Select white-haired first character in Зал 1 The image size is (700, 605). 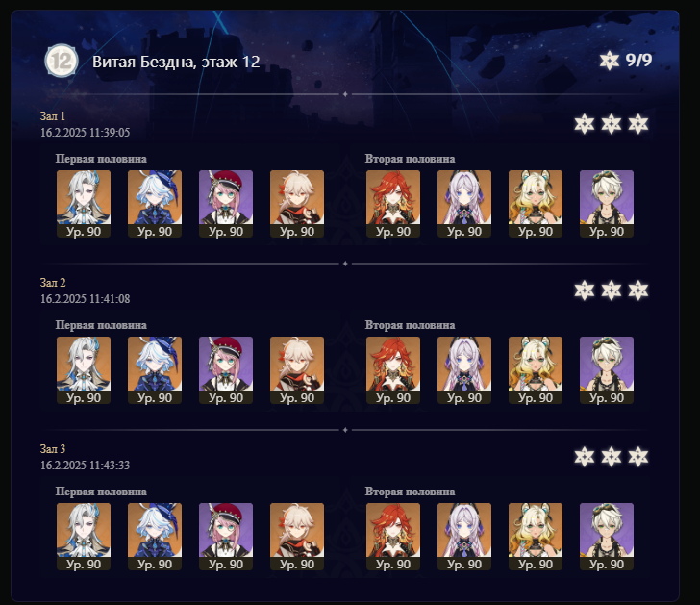pyautogui.click(x=84, y=204)
